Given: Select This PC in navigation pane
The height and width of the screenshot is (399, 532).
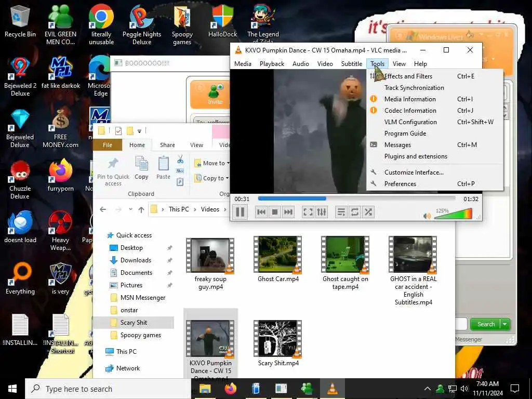Looking at the screenshot, I should tap(126, 352).
